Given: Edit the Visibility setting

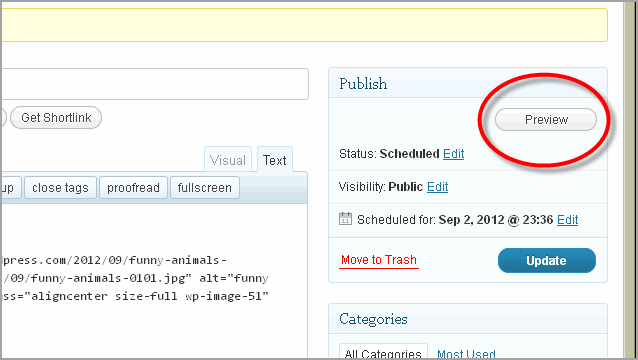Looking at the screenshot, I should coord(437,187).
